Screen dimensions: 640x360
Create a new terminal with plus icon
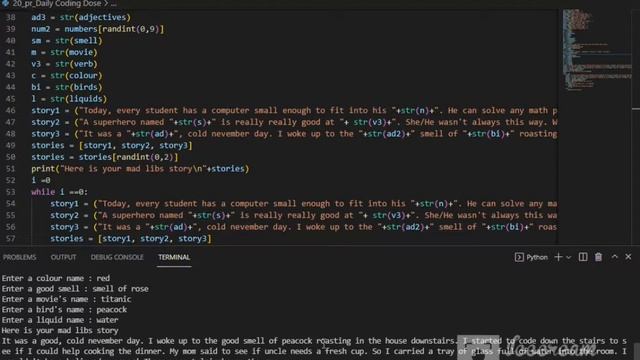(558, 257)
